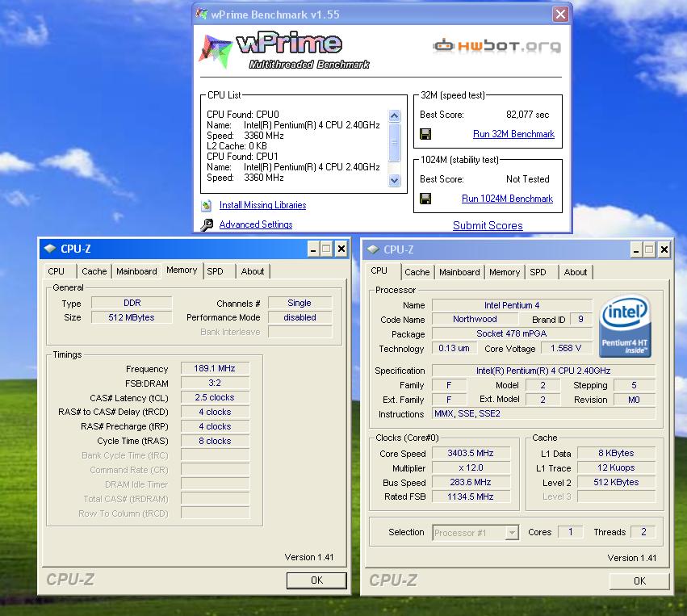Click the 512 MBytes size field
The width and height of the screenshot is (687, 616).
tap(132, 317)
